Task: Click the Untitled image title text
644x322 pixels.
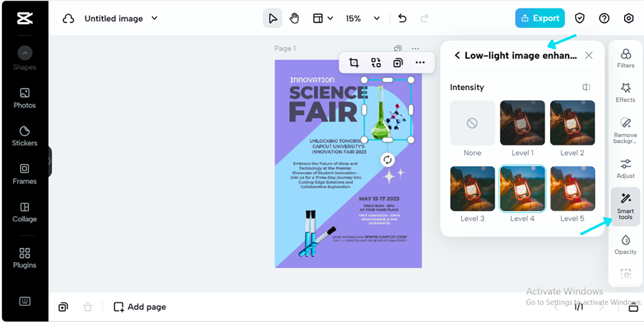Action: [x=114, y=19]
